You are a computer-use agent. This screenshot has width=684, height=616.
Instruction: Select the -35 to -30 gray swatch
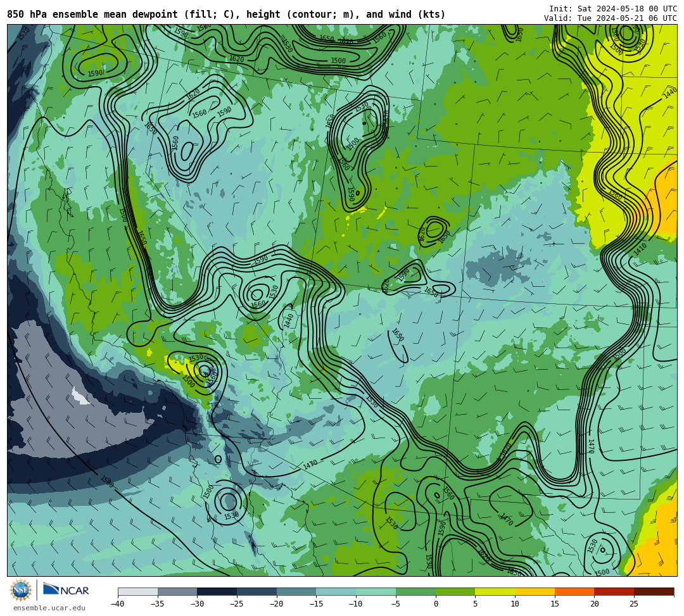pyautogui.click(x=177, y=591)
